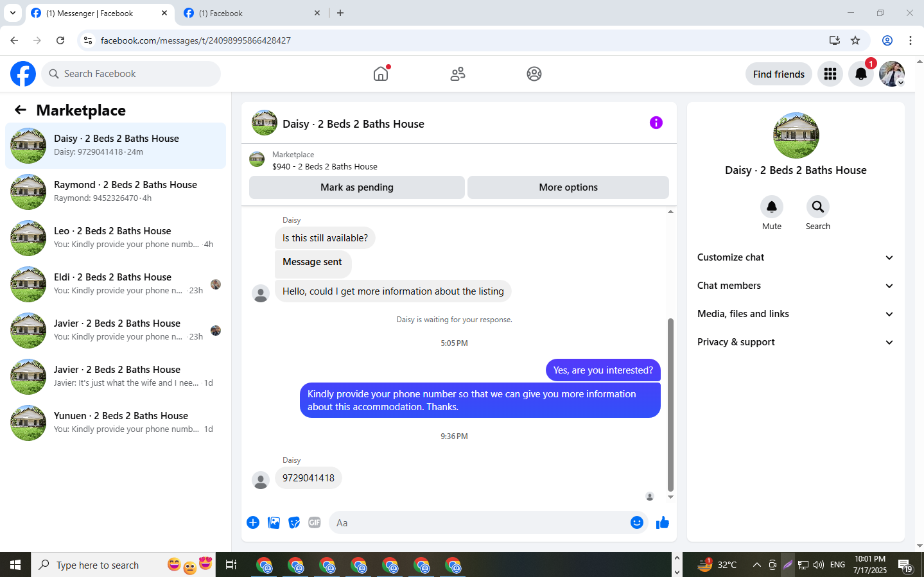Viewport: 924px width, 577px height.
Task: Search in conversation magnifier icon
Action: 818,207
